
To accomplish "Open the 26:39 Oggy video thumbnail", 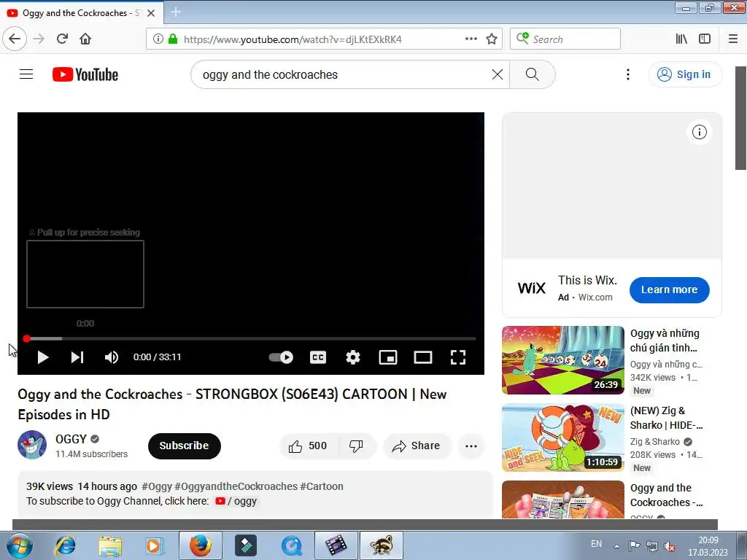I will point(562,360).
